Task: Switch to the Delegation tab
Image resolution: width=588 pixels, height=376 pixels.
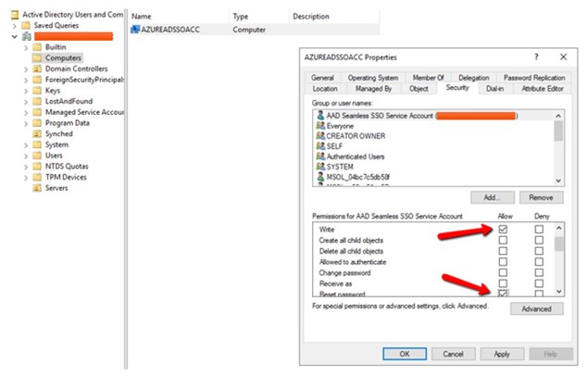Action: click(474, 78)
